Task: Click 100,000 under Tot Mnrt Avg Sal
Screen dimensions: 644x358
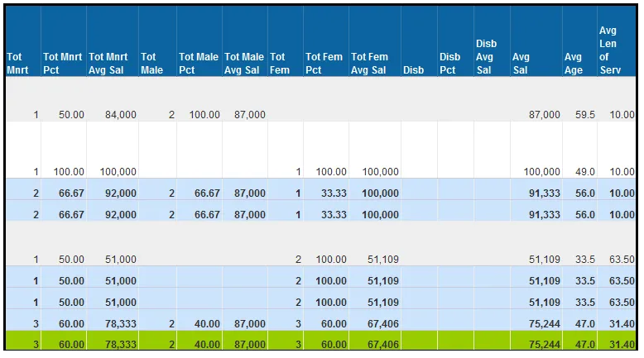Action: [x=118, y=172]
